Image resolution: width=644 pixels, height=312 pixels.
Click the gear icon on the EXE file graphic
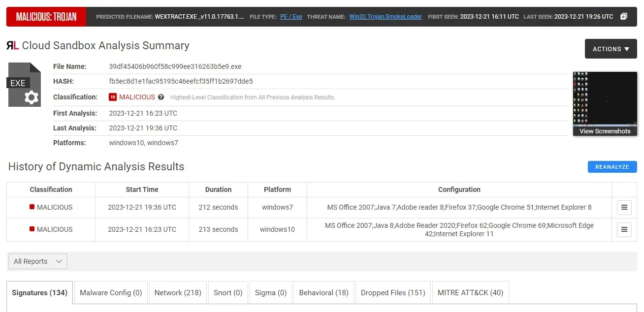[x=32, y=97]
